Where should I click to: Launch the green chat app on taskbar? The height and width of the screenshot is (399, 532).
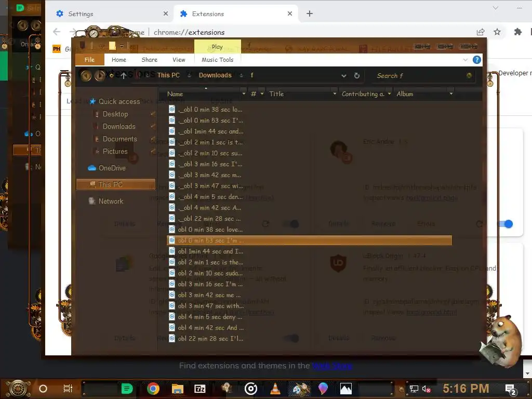[x=127, y=389]
